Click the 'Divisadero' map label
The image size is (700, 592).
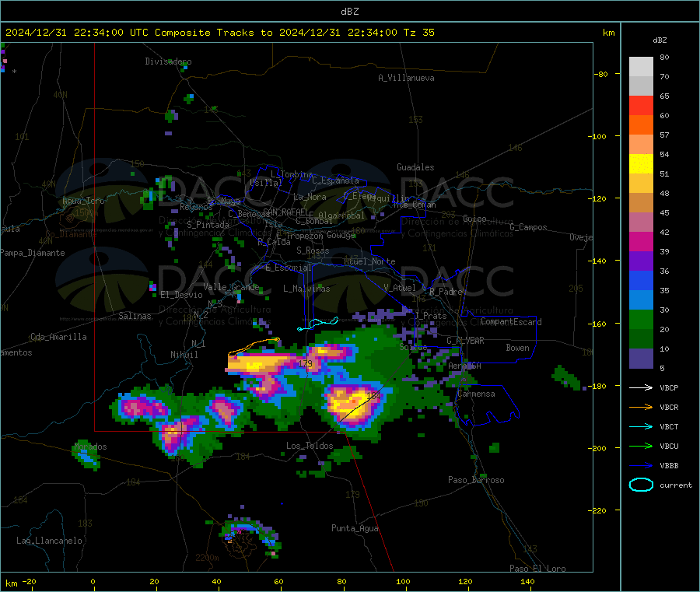(x=168, y=61)
